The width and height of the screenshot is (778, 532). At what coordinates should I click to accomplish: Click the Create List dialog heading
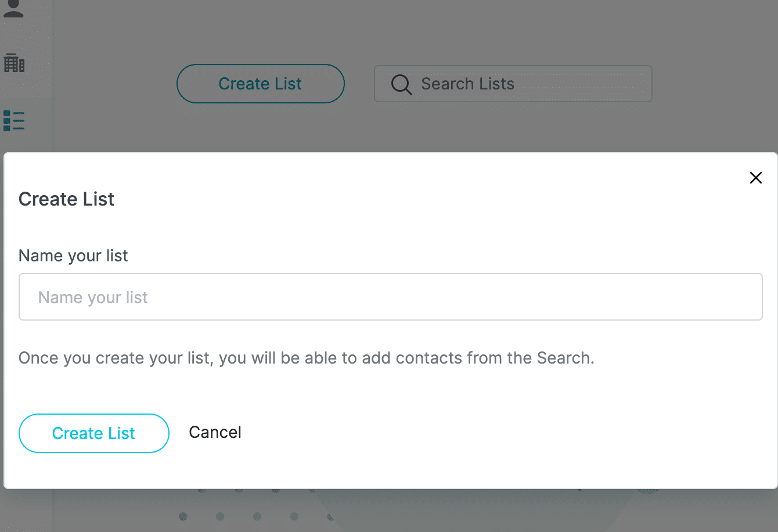click(x=66, y=199)
